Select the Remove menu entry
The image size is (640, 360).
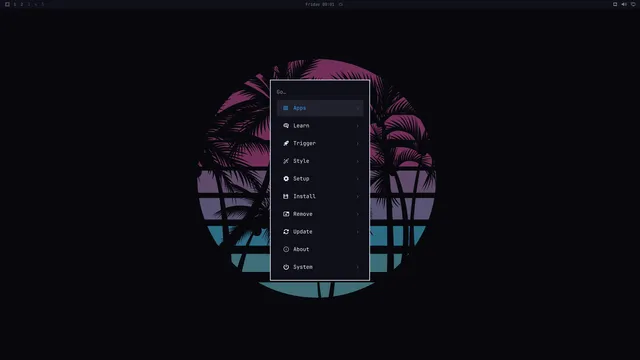(x=320, y=214)
